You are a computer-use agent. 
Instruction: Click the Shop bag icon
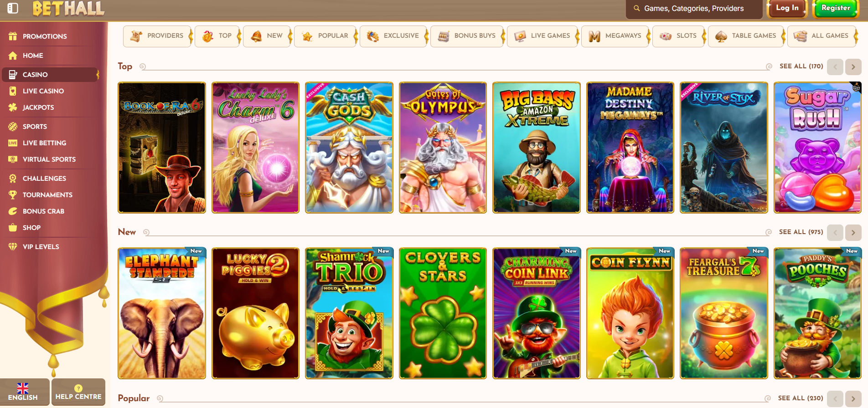click(13, 228)
